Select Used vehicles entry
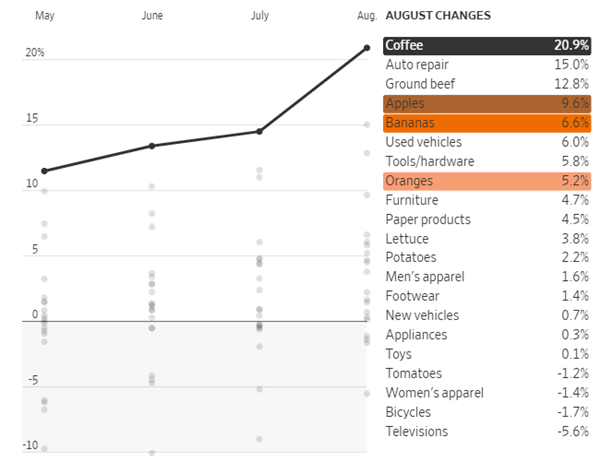The width and height of the screenshot is (600, 461). tap(481, 142)
